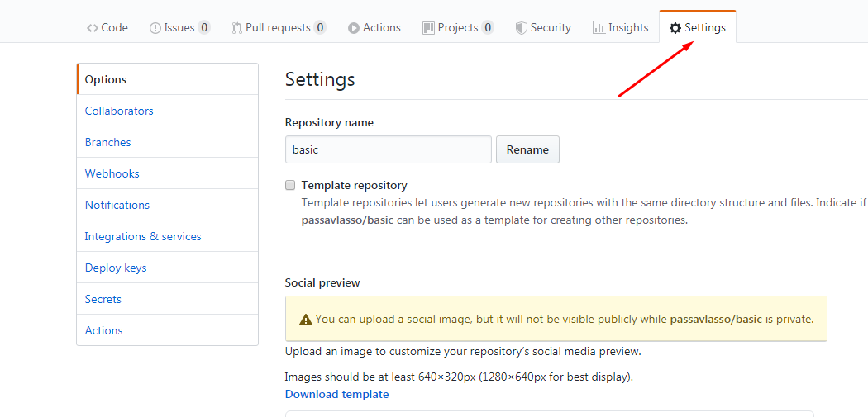Click the Security shield icon
Viewport: 868px width, 417px height.
[x=521, y=28]
